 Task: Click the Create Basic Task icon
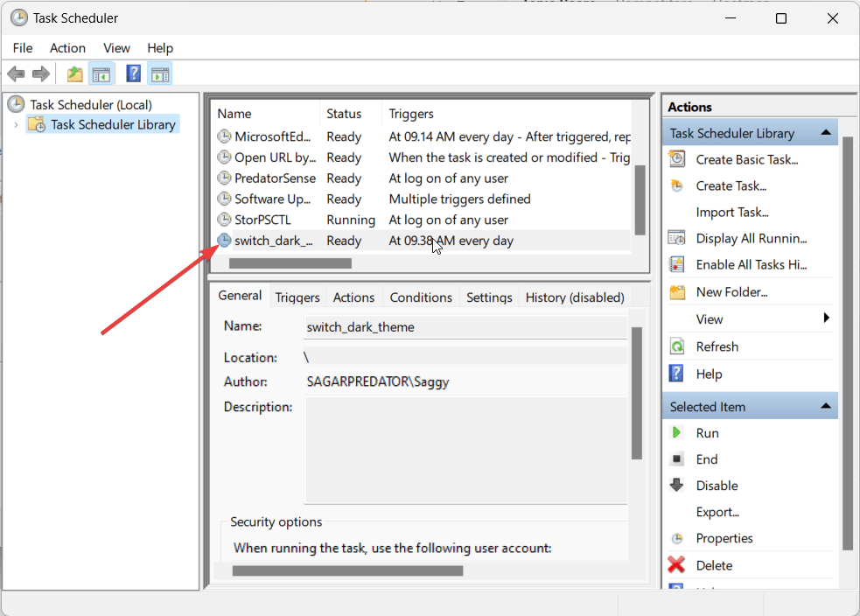677,159
